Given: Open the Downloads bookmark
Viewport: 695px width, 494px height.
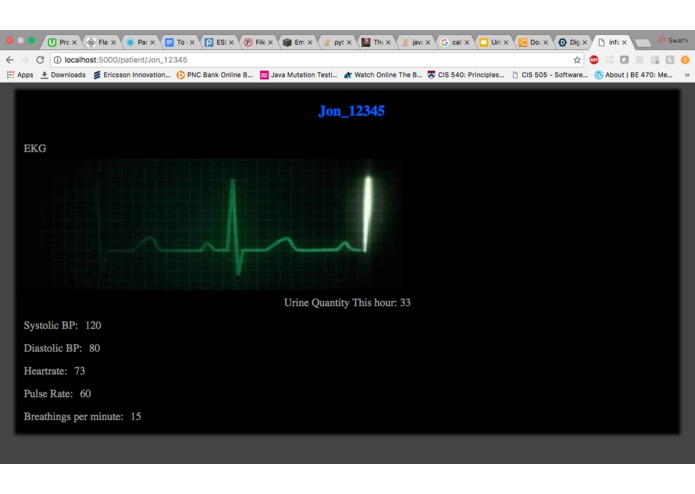Looking at the screenshot, I should click(63, 75).
